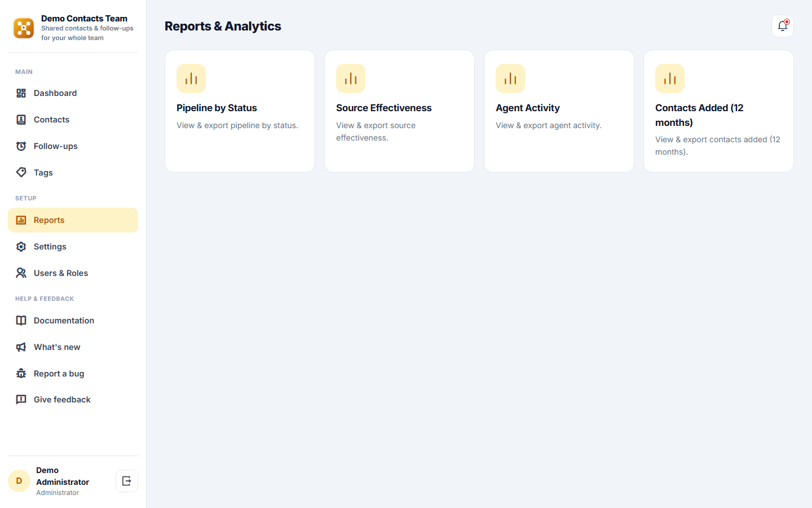
Task: Click the Follow-ups alarm clock icon
Action: tap(21, 146)
